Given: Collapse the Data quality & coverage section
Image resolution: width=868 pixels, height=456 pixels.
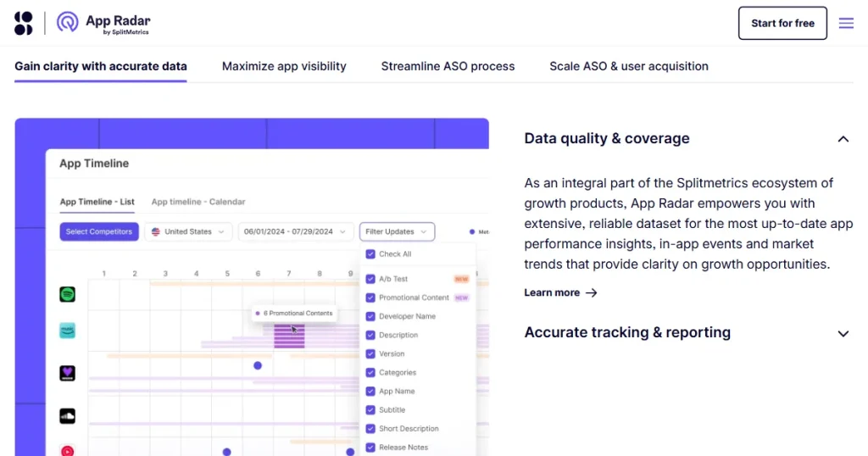Looking at the screenshot, I should pyautogui.click(x=843, y=139).
